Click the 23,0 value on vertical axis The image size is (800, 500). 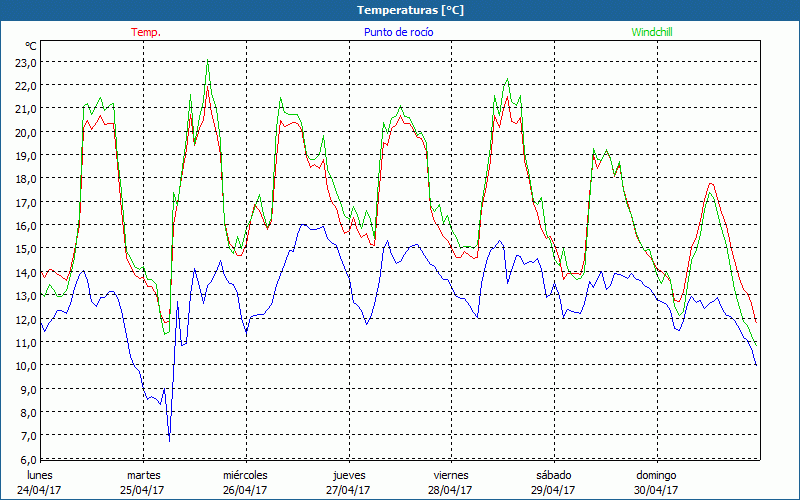click(26, 62)
